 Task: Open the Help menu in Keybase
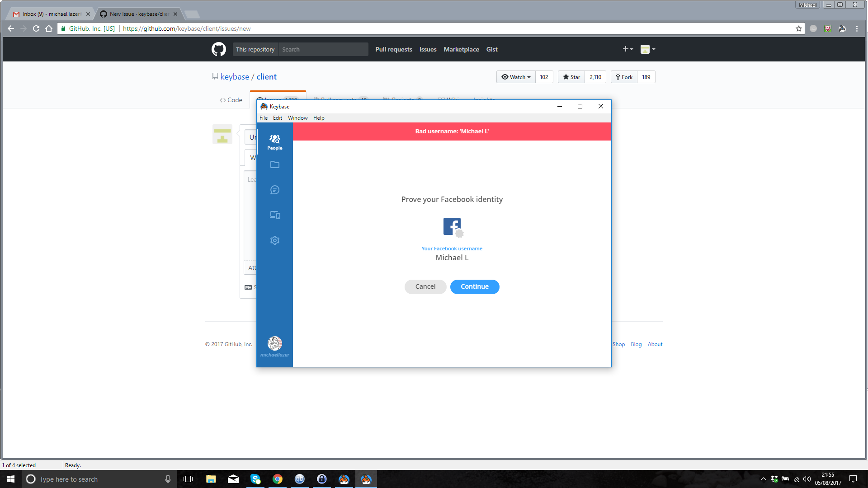[x=319, y=118]
